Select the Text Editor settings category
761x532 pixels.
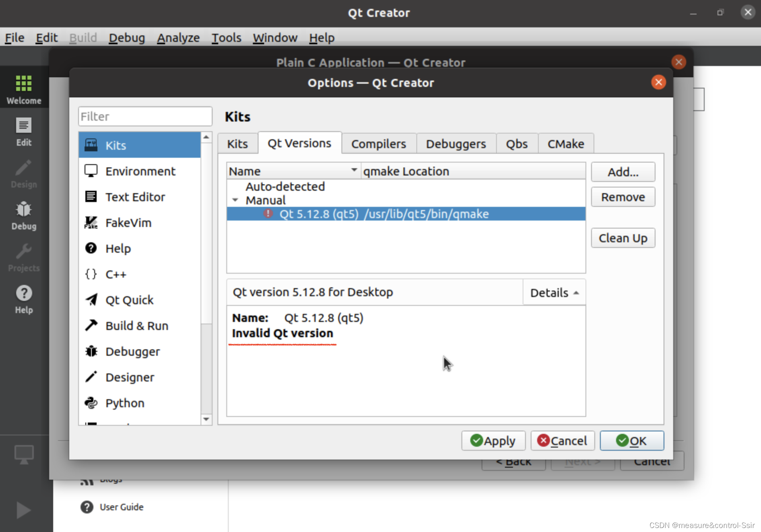click(x=135, y=197)
